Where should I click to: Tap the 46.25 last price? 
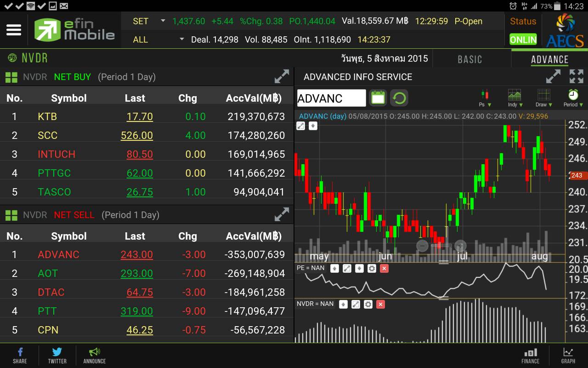[140, 330]
